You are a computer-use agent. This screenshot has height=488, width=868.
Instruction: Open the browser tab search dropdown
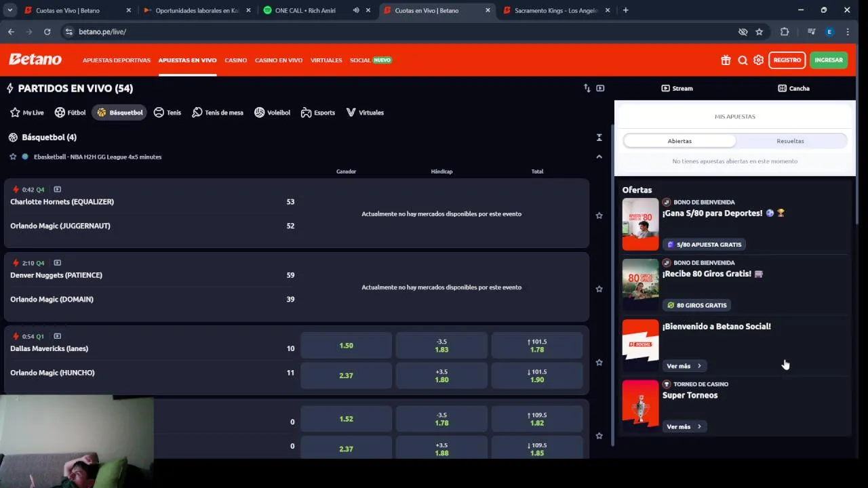click(x=9, y=10)
